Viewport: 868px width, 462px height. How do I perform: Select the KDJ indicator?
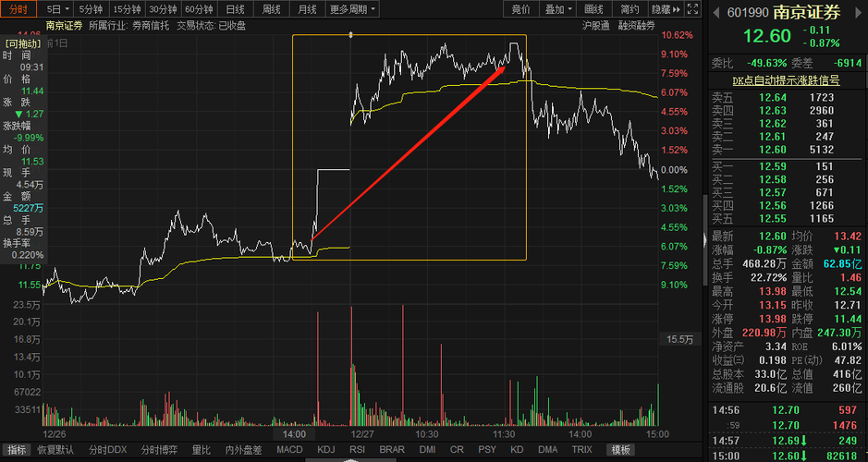tap(325, 450)
